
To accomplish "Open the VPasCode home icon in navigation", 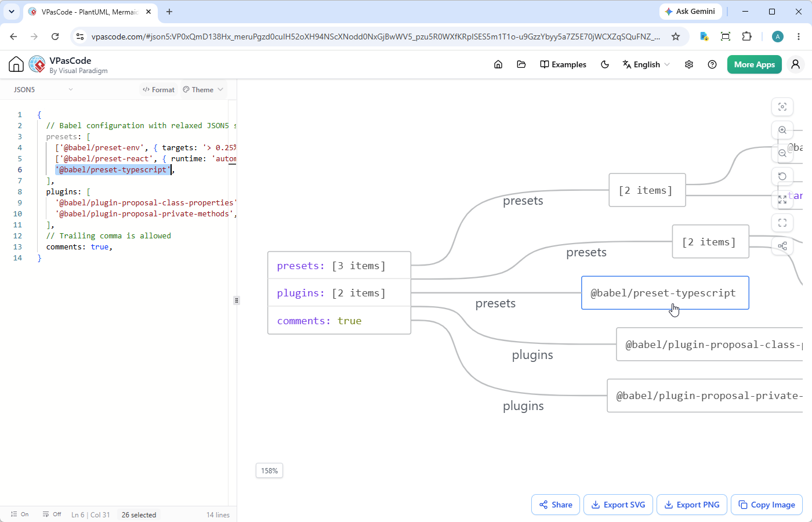I will pos(498,64).
